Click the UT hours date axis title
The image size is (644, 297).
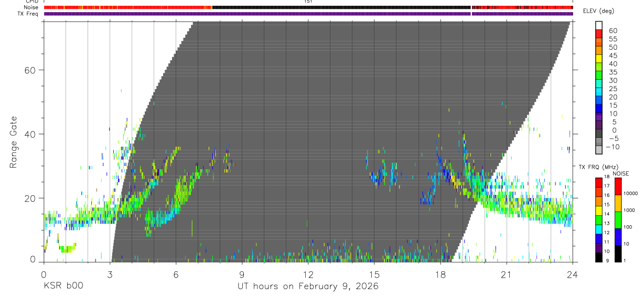click(308, 286)
